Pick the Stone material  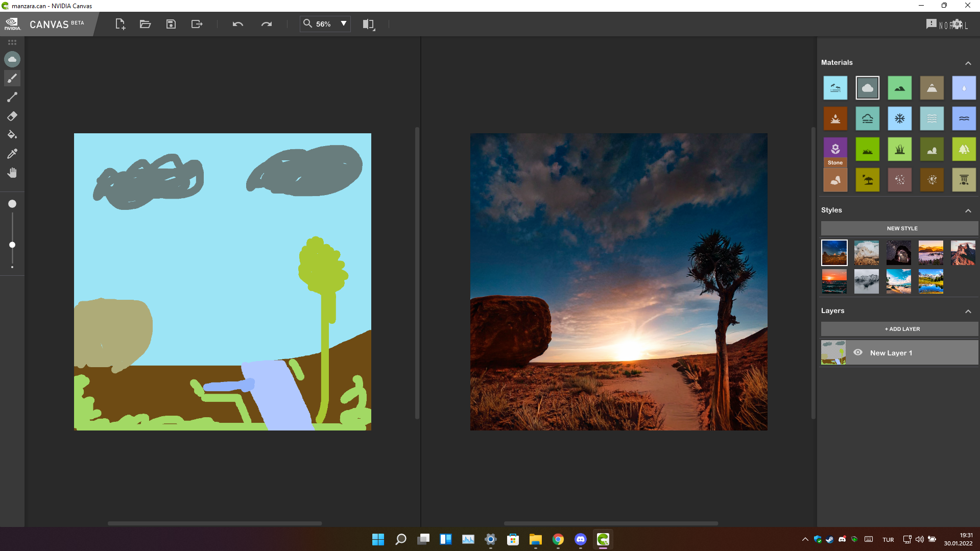coord(835,180)
